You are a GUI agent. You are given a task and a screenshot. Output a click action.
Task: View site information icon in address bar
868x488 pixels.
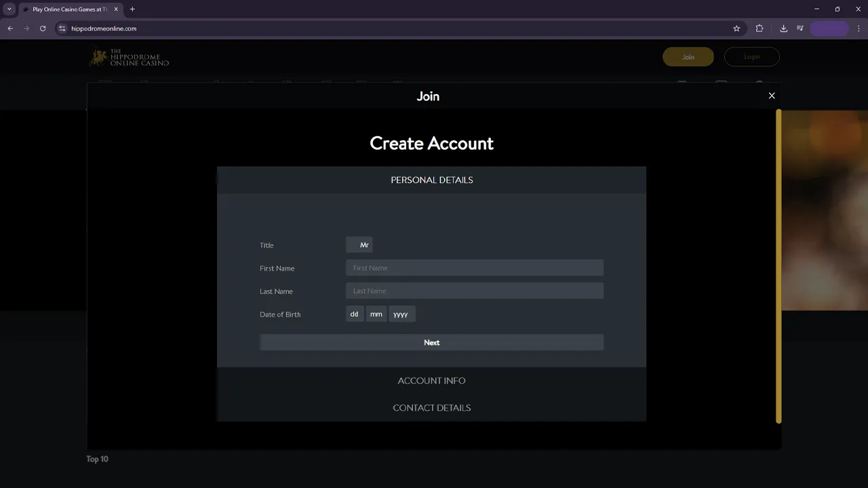62,28
